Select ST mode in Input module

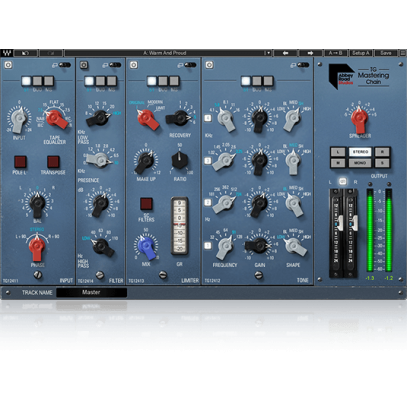[26, 81]
